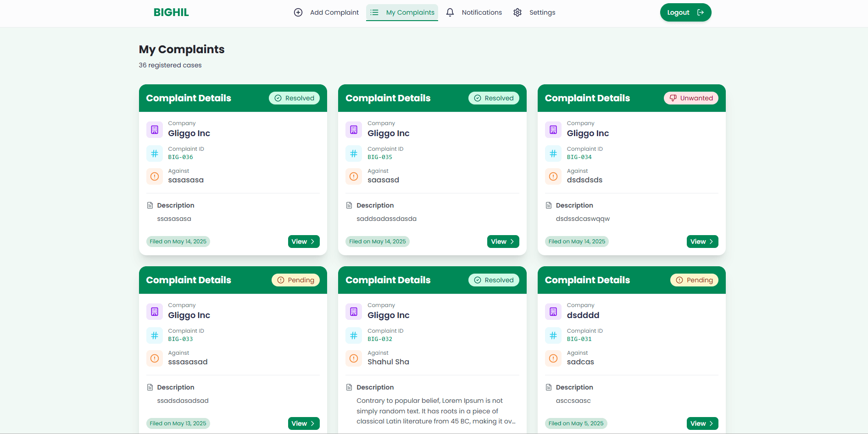Click the plus icon beside Add Complaint
Screen dimensions: 868x434
[298, 12]
